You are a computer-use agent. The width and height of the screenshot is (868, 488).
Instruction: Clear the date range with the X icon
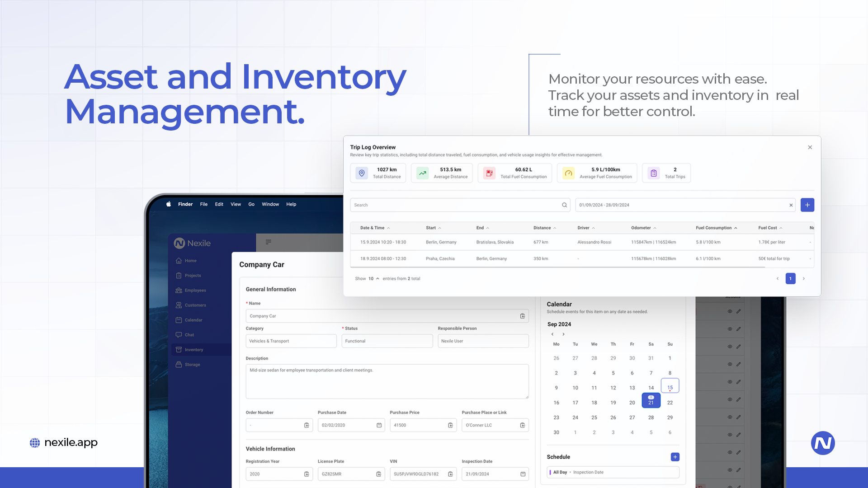791,205
